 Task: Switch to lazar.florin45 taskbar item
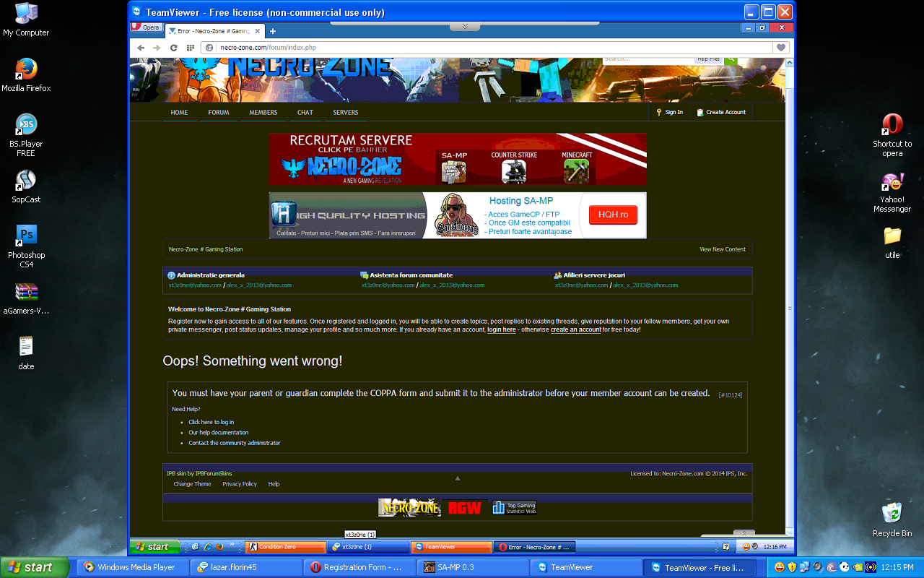(x=248, y=567)
